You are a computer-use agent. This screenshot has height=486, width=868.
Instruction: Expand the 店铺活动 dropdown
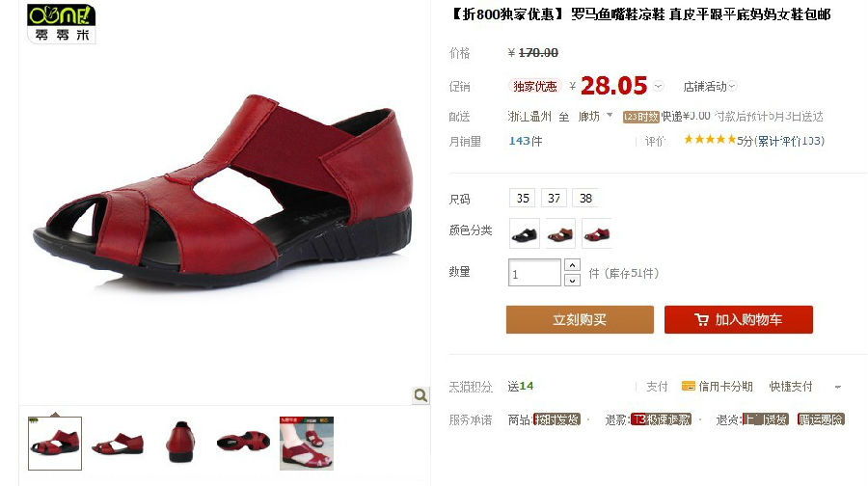(710, 87)
